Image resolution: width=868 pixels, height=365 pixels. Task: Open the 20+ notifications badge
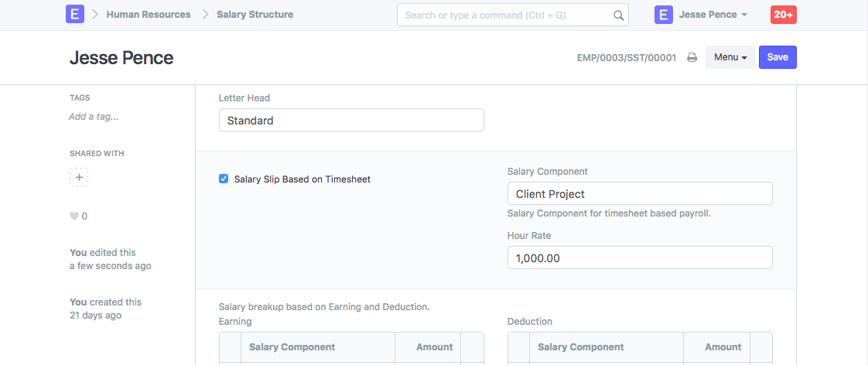click(783, 14)
